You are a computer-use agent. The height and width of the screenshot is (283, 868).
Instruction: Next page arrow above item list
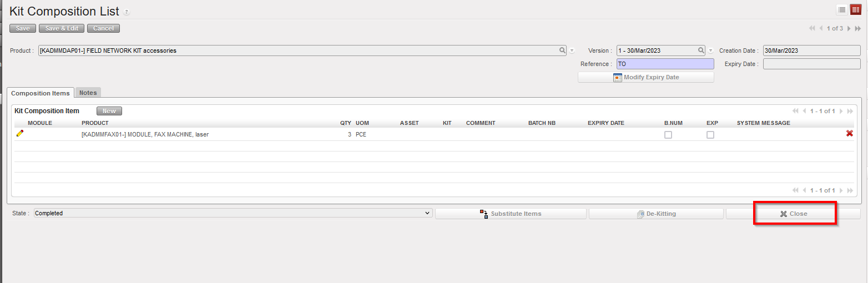point(841,111)
